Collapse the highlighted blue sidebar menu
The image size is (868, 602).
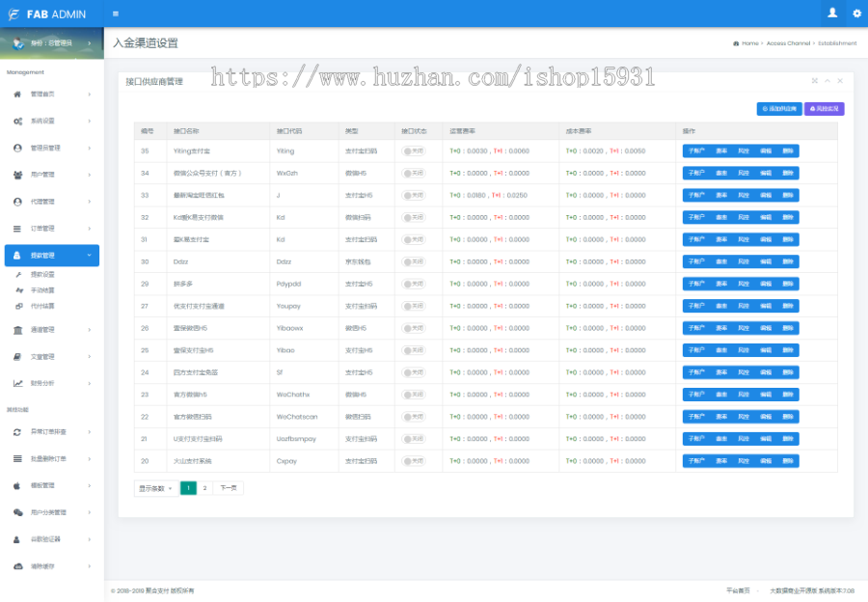point(52,256)
